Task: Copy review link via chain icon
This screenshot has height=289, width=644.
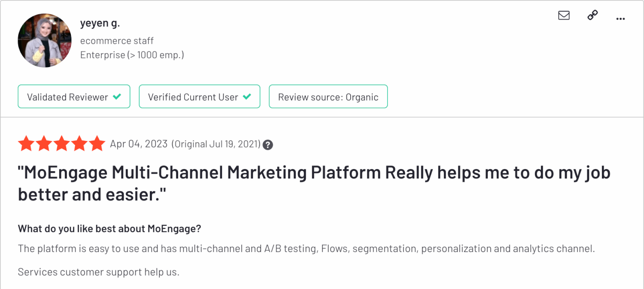Action: click(592, 15)
